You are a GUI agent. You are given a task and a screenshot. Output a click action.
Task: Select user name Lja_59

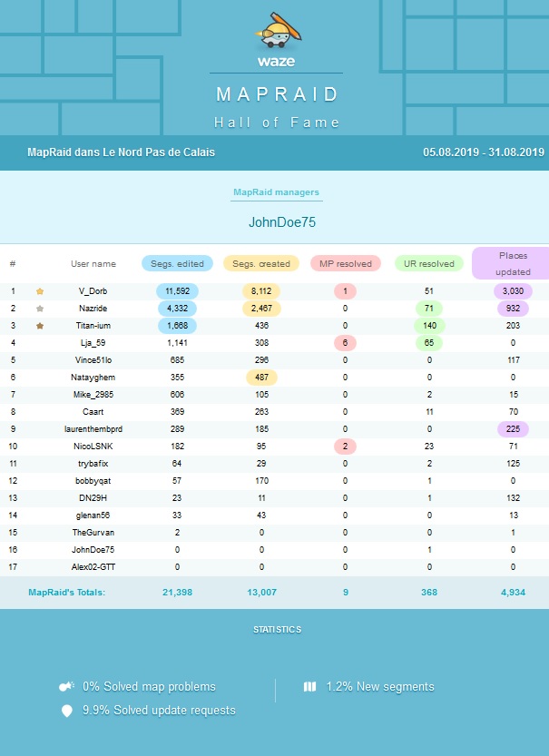click(93, 343)
